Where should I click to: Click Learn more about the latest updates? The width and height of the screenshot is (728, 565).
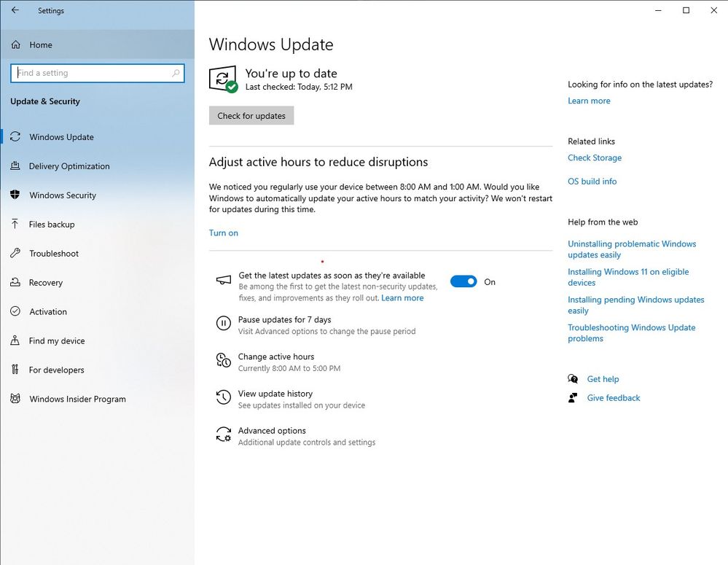[x=589, y=101]
